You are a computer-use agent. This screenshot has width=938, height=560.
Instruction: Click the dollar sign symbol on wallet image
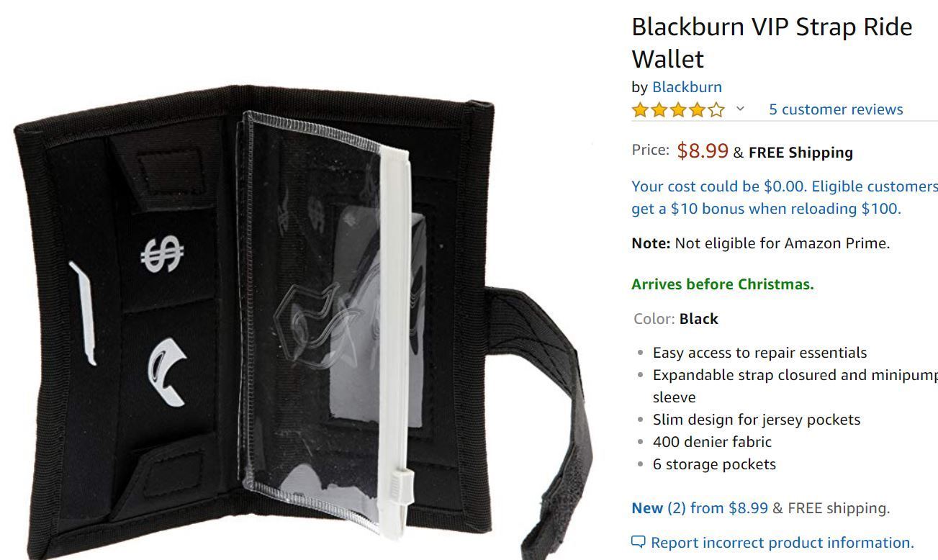(162, 255)
